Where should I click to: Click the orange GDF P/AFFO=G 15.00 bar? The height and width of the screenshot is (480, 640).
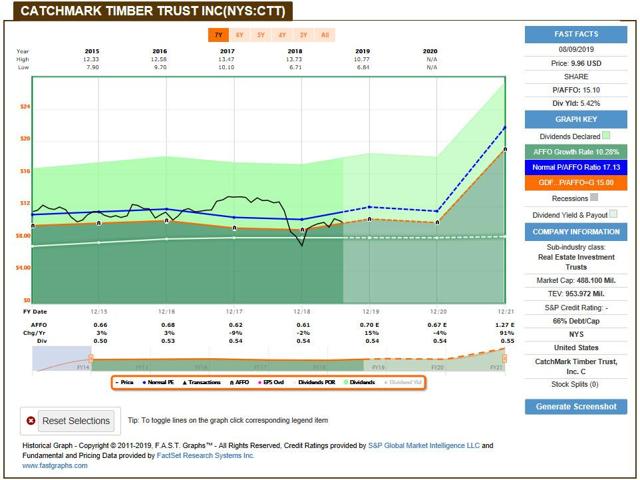[576, 183]
